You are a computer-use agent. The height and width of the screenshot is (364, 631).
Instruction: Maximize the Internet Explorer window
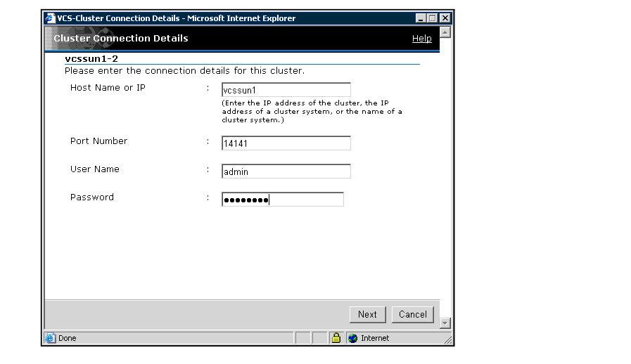[x=433, y=18]
